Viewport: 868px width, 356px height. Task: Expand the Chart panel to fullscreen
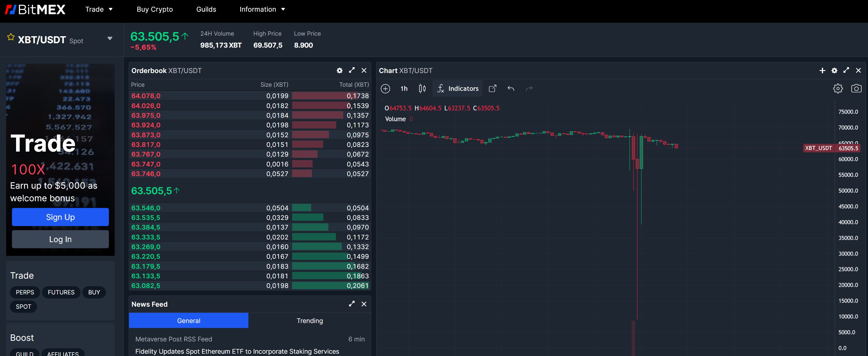coord(846,70)
